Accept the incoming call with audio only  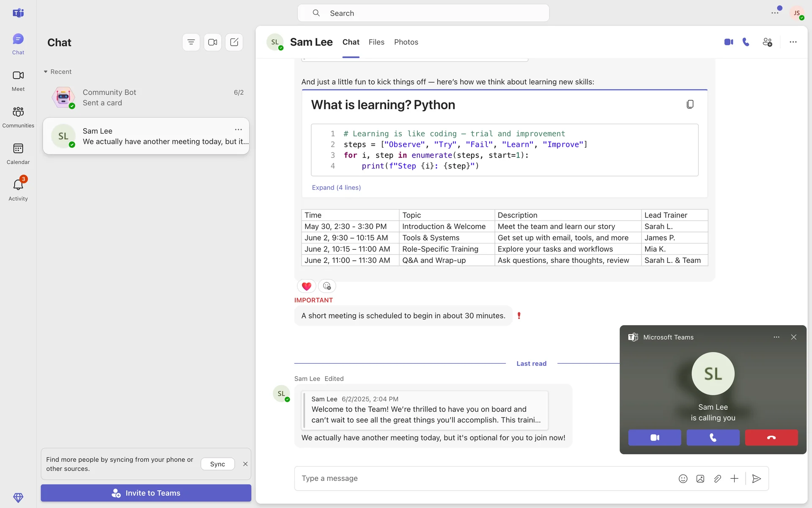tap(713, 437)
